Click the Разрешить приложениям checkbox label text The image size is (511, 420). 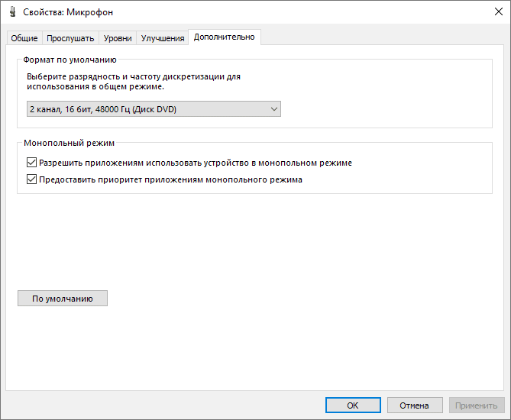[x=196, y=163]
